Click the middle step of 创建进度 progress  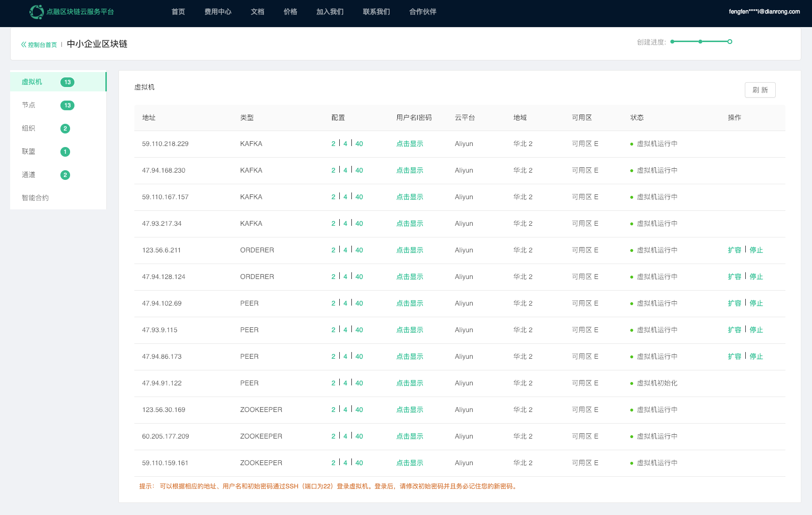pos(700,42)
